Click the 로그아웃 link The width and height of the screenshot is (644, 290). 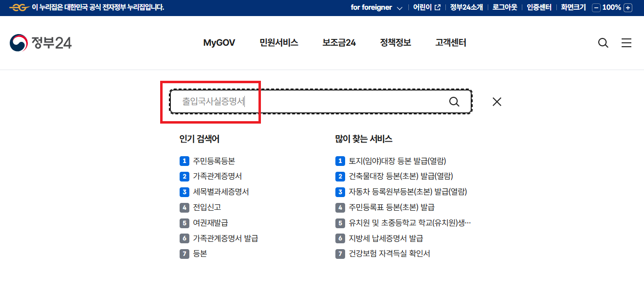click(x=504, y=7)
